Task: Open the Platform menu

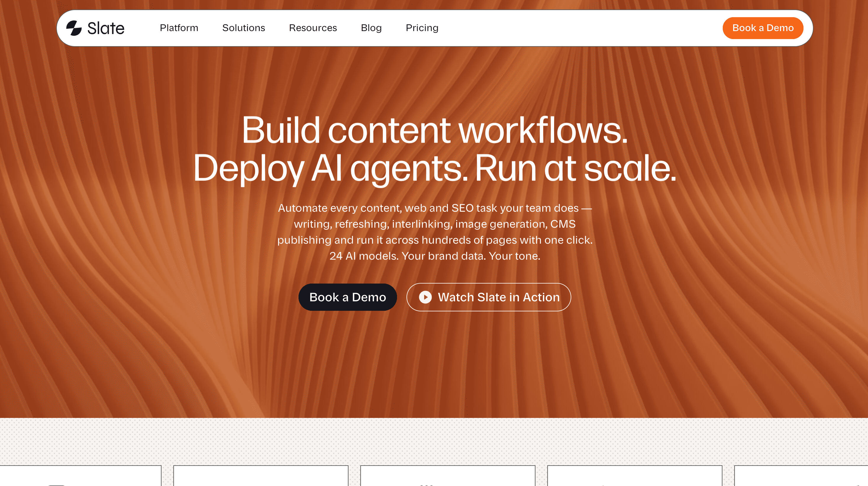Action: click(x=179, y=28)
